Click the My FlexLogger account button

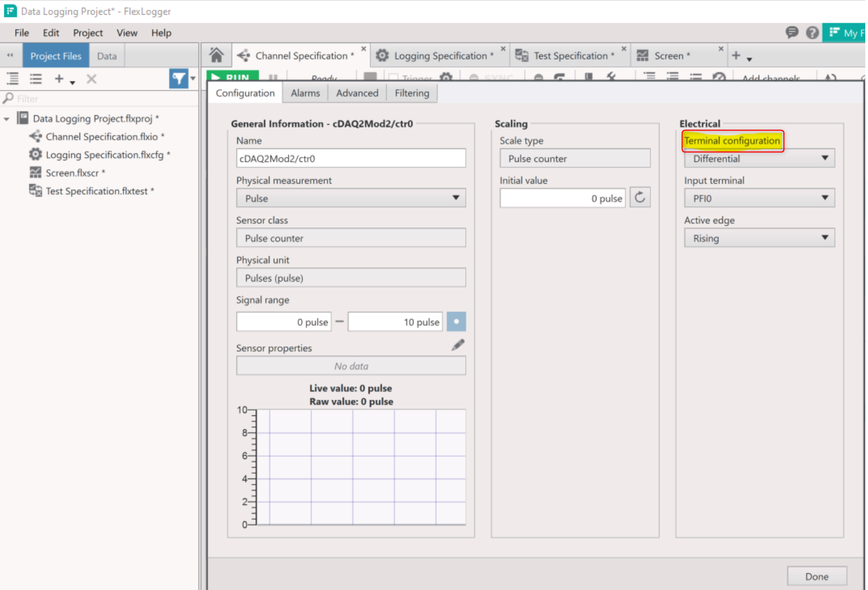coord(845,33)
